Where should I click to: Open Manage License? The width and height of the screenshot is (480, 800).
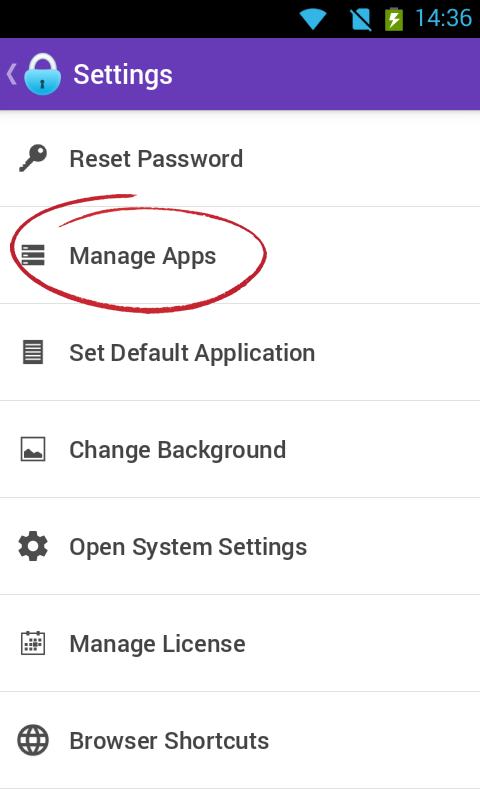tap(240, 643)
